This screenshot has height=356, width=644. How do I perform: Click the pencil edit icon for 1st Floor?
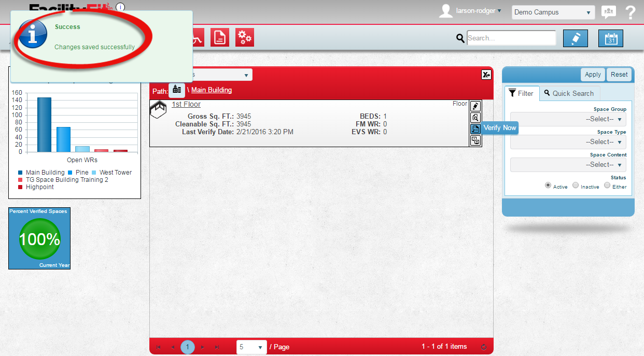point(475,106)
